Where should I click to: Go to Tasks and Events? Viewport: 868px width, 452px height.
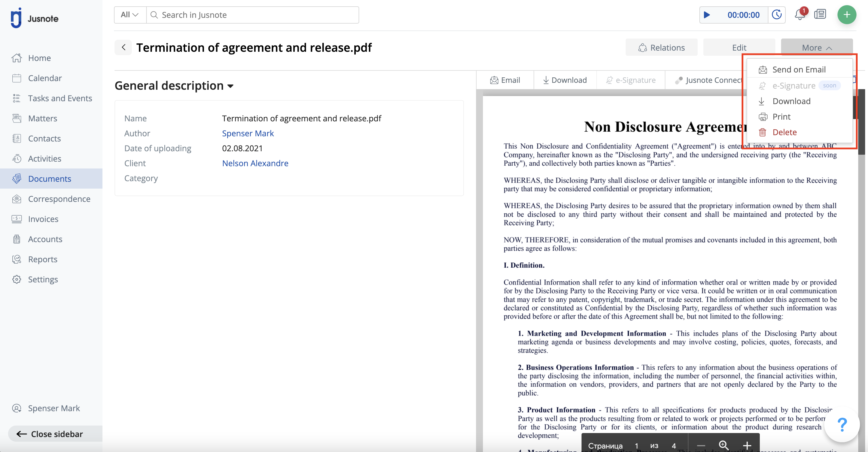pos(60,98)
